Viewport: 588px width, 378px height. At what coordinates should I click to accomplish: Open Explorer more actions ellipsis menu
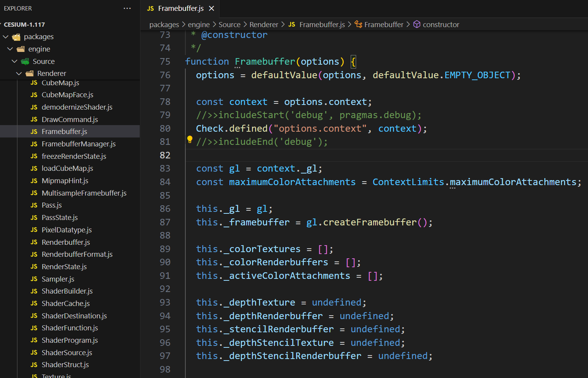pos(127,8)
